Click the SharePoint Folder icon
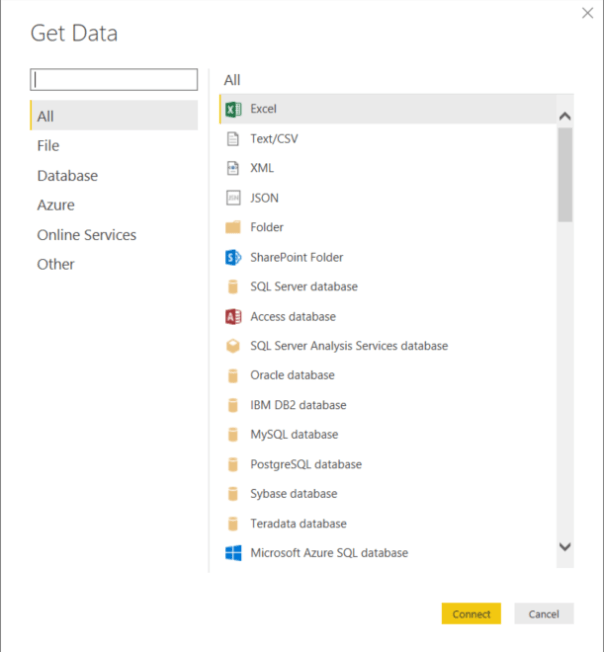 (233, 257)
